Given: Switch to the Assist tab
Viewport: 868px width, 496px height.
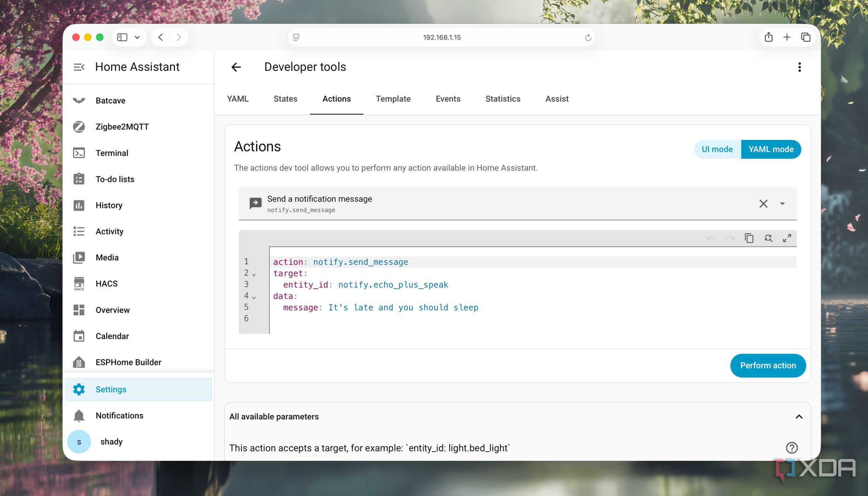Looking at the screenshot, I should (x=557, y=99).
